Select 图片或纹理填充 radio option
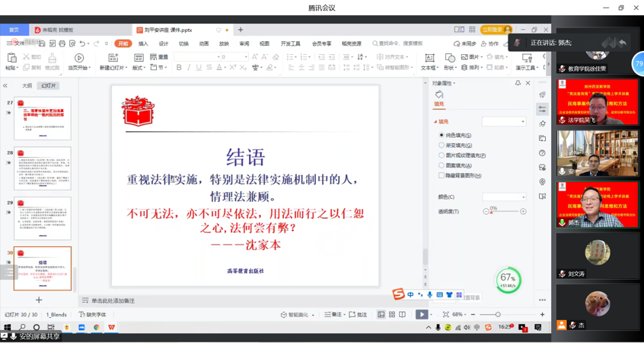The width and height of the screenshot is (644, 343). 442,155
